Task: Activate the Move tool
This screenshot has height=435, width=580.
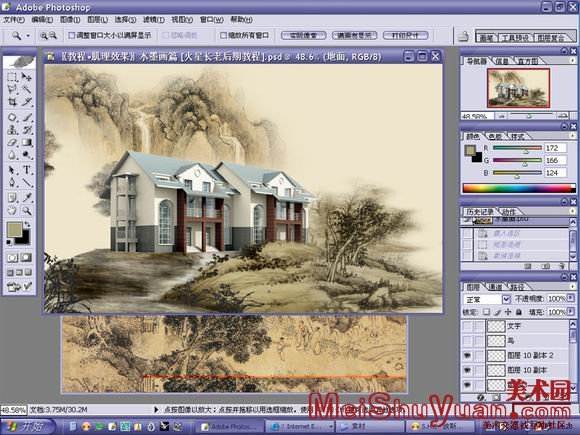Action: point(27,76)
